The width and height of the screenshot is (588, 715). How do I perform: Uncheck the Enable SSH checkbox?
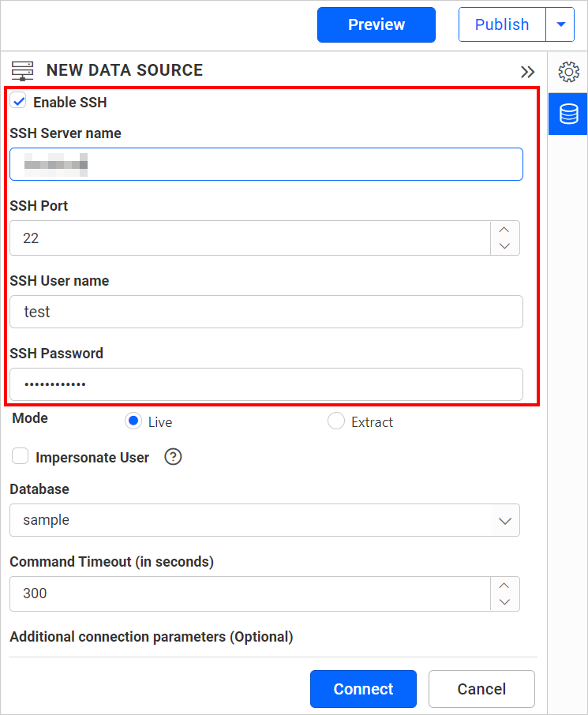(x=18, y=101)
